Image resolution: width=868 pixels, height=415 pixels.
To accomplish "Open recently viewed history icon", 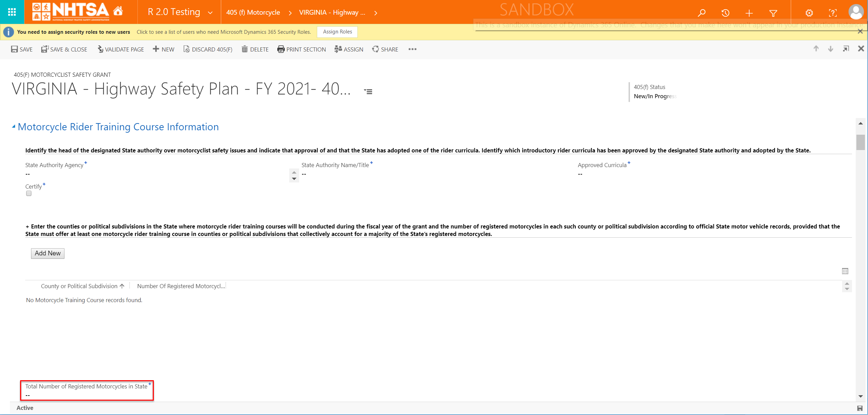I will point(725,13).
